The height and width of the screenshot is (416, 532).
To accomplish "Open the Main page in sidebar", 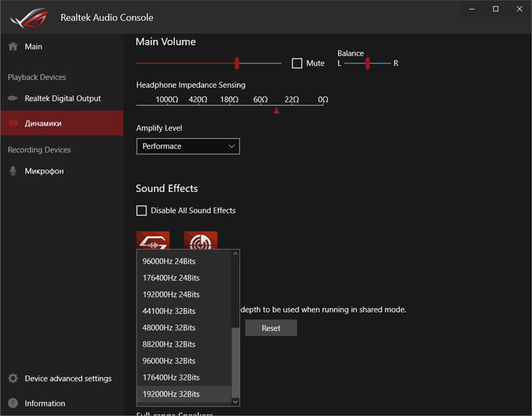I will pos(33,47).
